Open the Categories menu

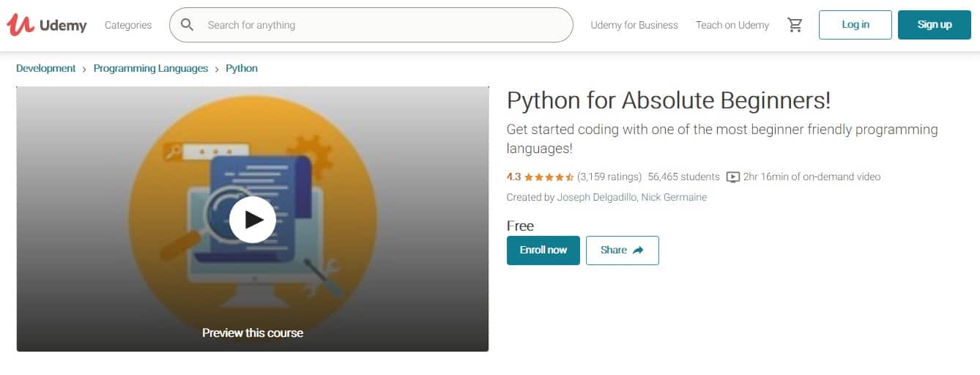(x=128, y=25)
